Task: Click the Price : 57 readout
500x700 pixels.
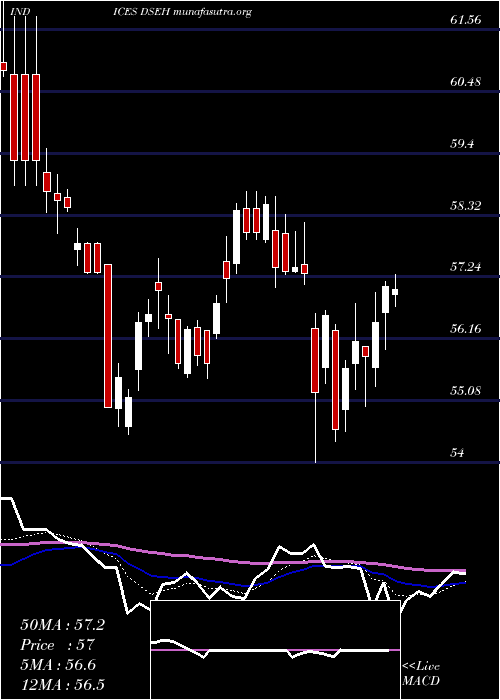Action: [57, 645]
